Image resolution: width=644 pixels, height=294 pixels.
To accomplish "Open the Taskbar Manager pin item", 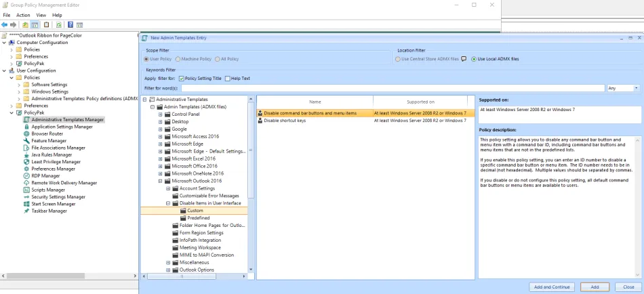I will point(49,211).
